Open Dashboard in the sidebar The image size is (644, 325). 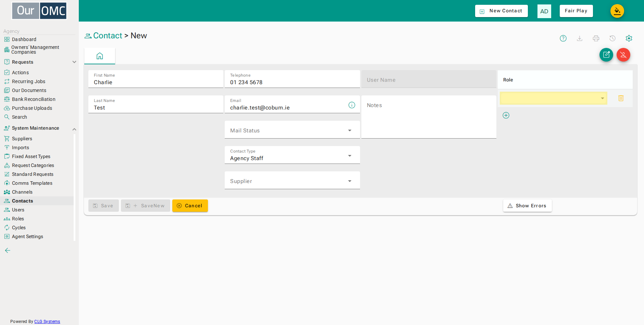(24, 39)
